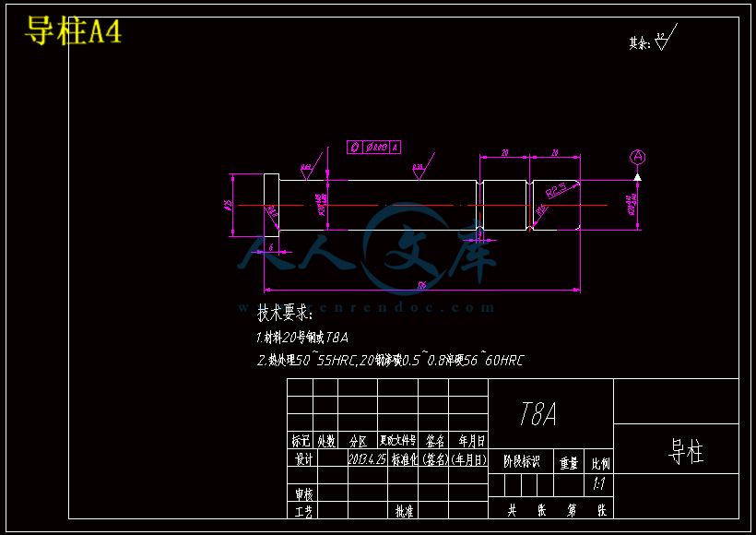This screenshot has height=535, width=756.
Task: Select the '标准化' cell
Action: [403, 459]
